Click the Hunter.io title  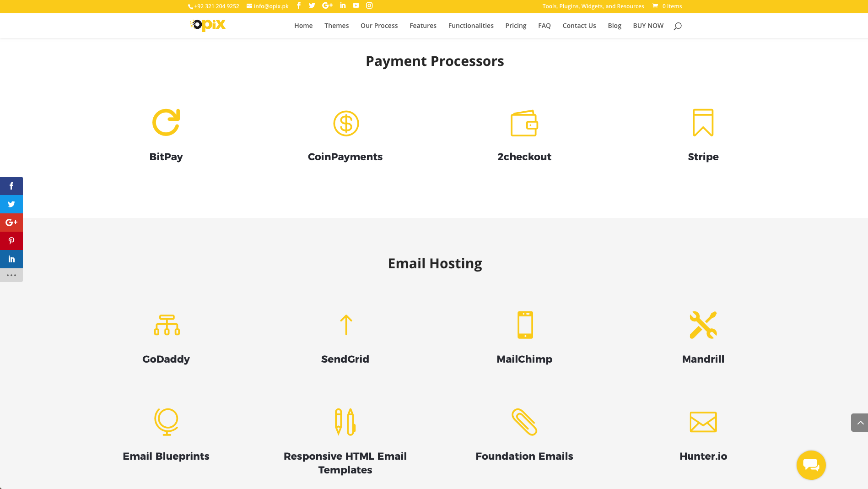click(x=703, y=456)
